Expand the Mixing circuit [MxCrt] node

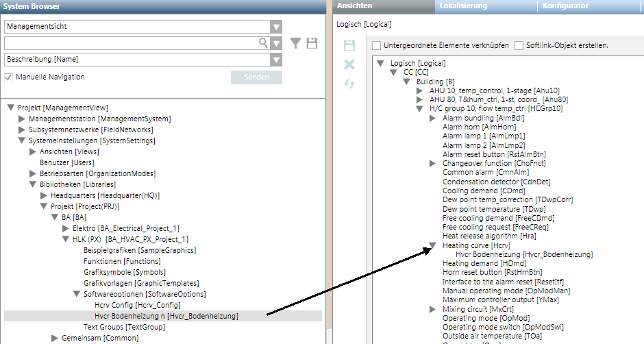click(433, 309)
